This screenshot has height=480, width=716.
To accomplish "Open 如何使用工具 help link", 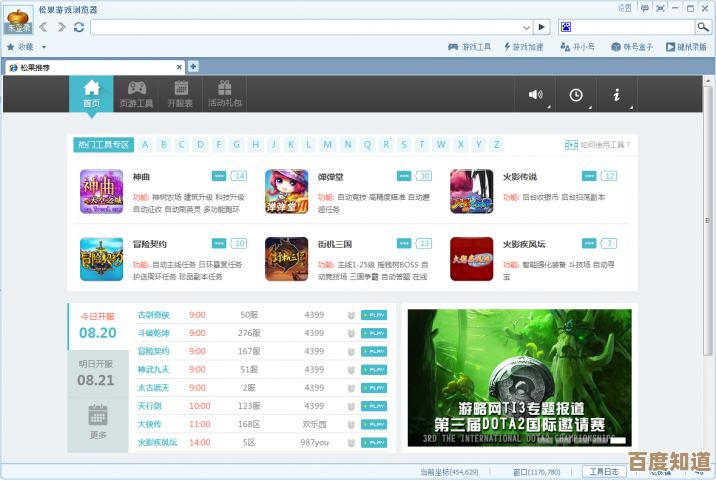I will [x=597, y=145].
